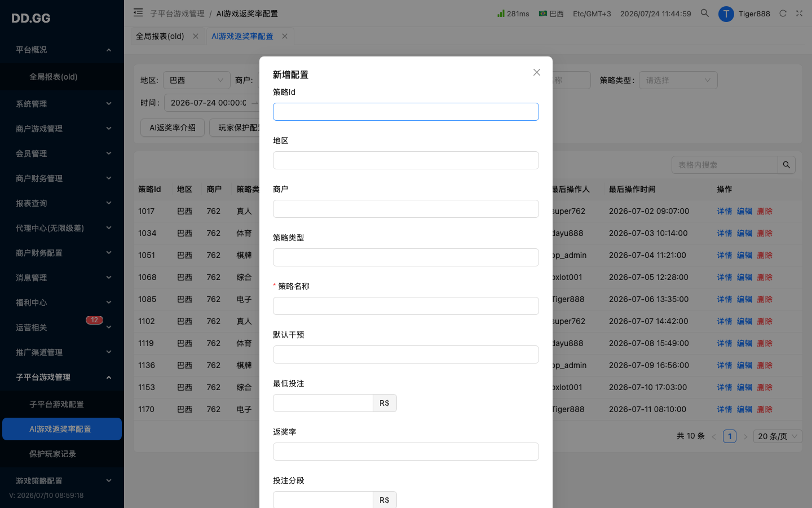Open the search magnifier in the header

(x=705, y=13)
